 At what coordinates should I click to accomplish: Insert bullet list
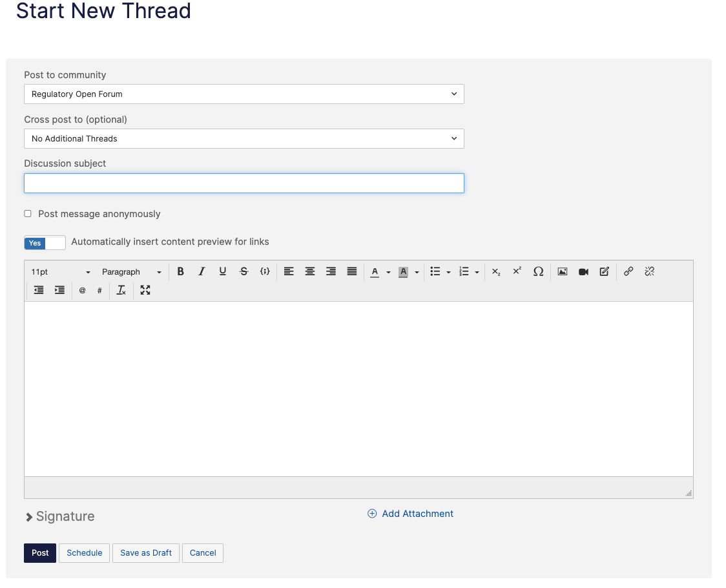coord(435,271)
